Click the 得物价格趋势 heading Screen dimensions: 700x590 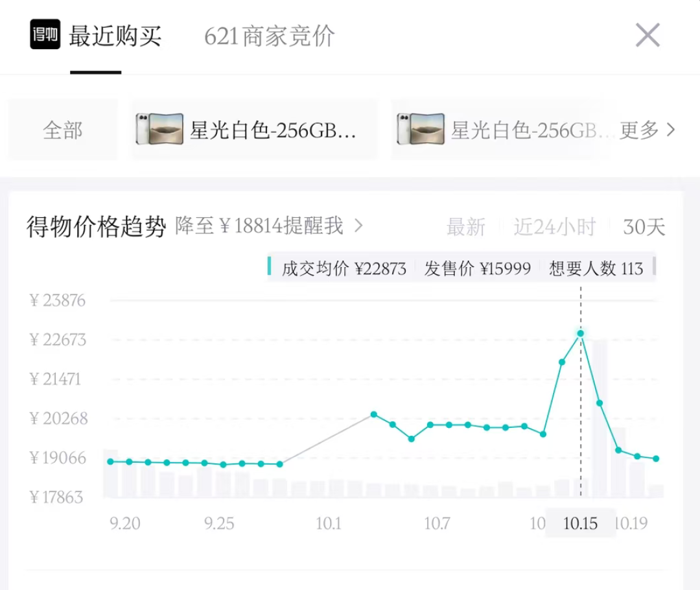(96, 226)
